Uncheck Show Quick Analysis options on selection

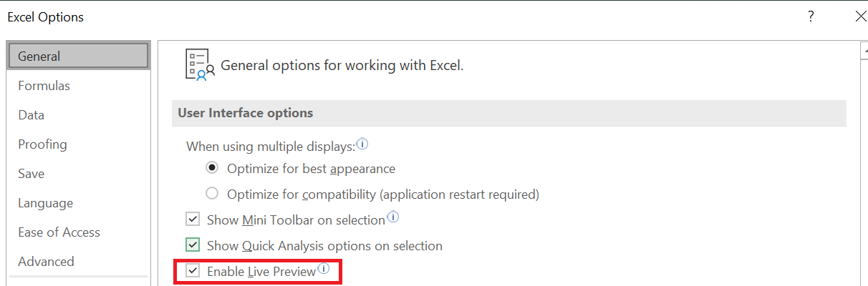[192, 245]
